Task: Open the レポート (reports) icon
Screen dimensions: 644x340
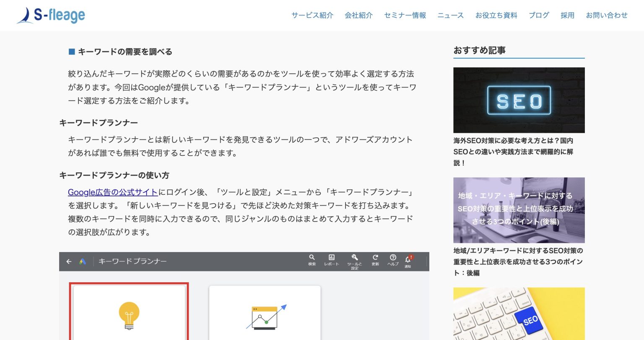Action: [332, 259]
